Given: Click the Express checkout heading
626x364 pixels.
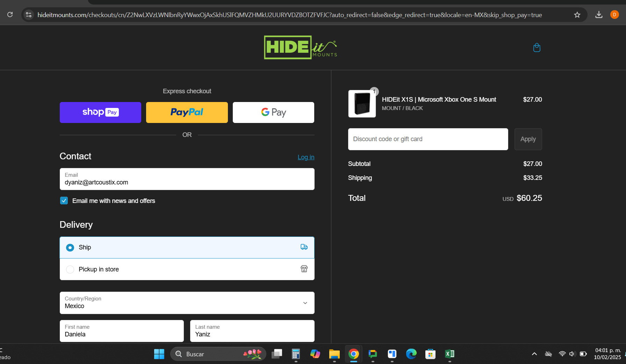Looking at the screenshot, I should [x=187, y=91].
